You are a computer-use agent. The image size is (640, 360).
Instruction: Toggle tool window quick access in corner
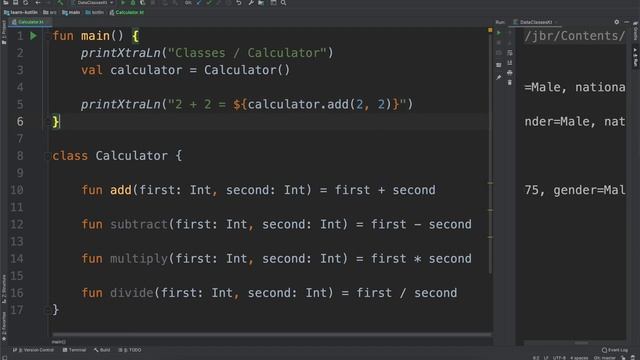4,357
